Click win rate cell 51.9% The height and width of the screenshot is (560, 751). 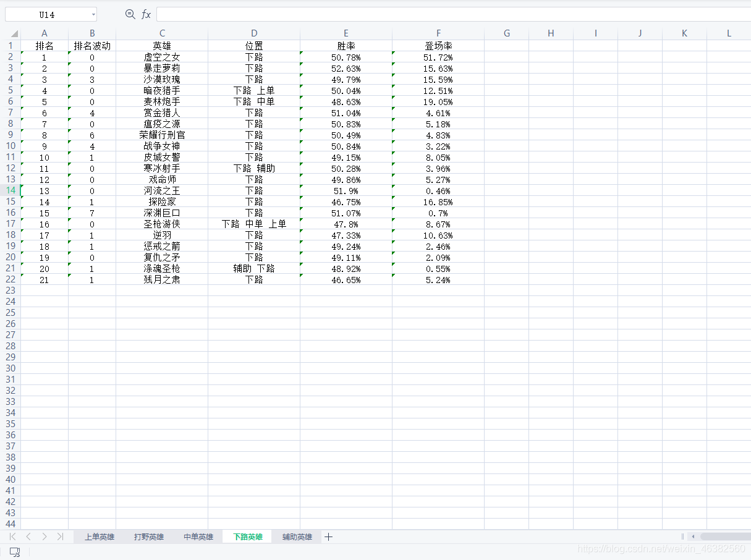[346, 191]
